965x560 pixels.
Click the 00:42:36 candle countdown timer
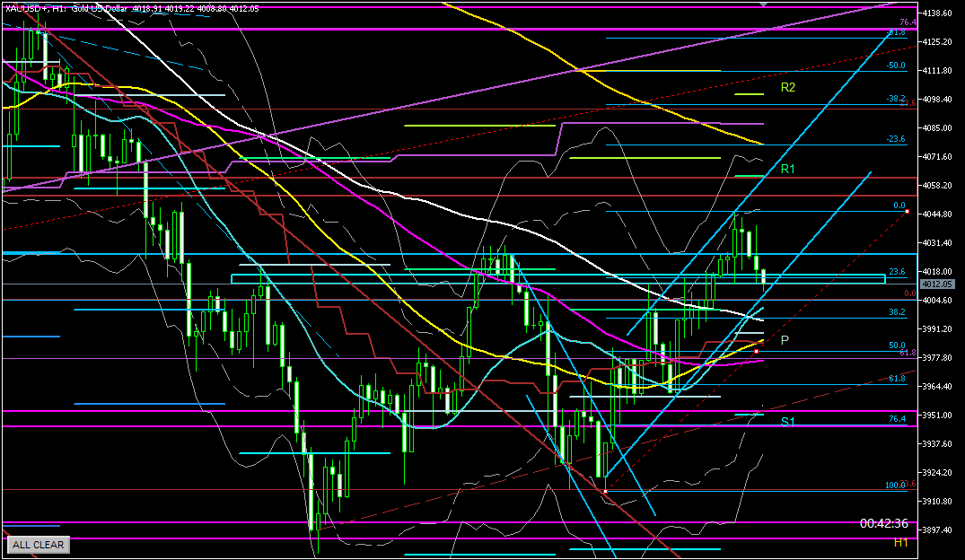pos(883,523)
